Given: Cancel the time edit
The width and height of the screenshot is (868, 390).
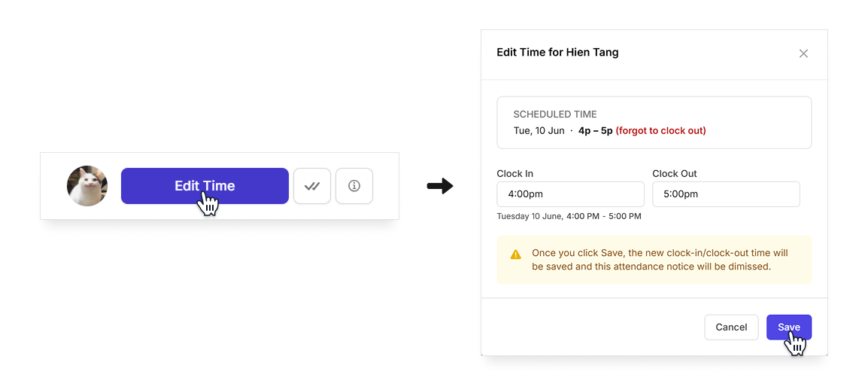Looking at the screenshot, I should click(x=731, y=328).
